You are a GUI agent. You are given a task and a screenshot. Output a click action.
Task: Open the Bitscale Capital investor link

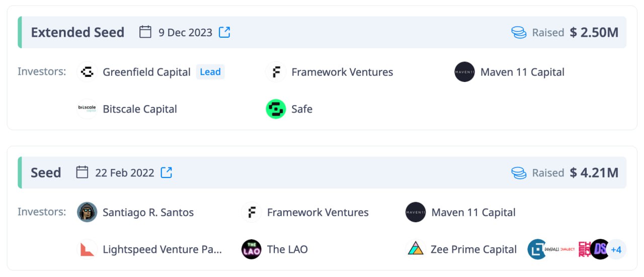coord(140,109)
